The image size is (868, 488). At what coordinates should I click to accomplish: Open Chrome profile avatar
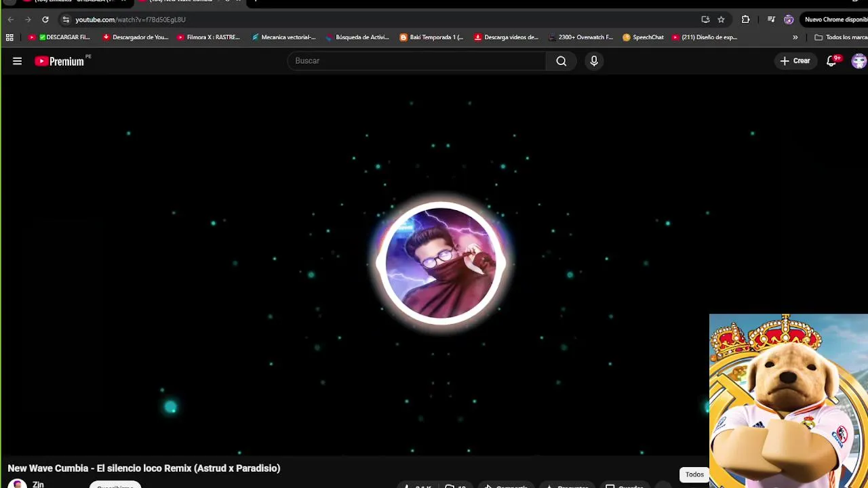pos(789,20)
